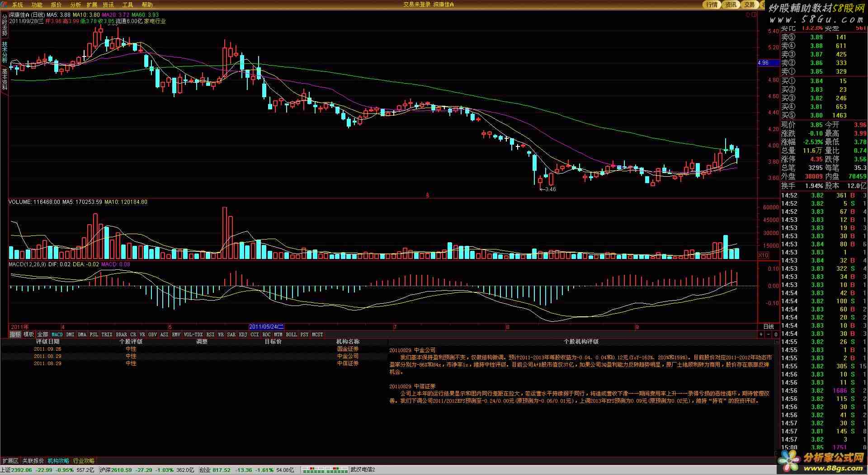The width and height of the screenshot is (868, 475).
Task: Click the 交易 gold button
Action: point(749,5)
